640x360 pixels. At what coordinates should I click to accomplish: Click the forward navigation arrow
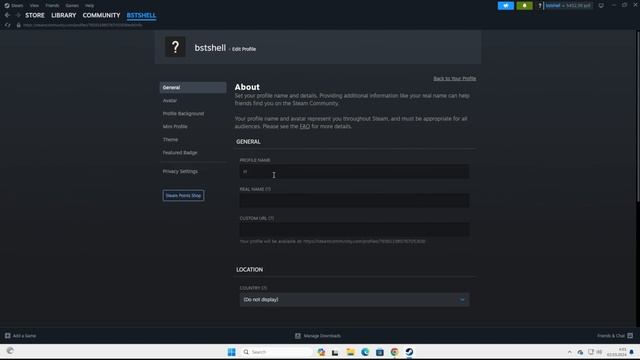[18, 15]
